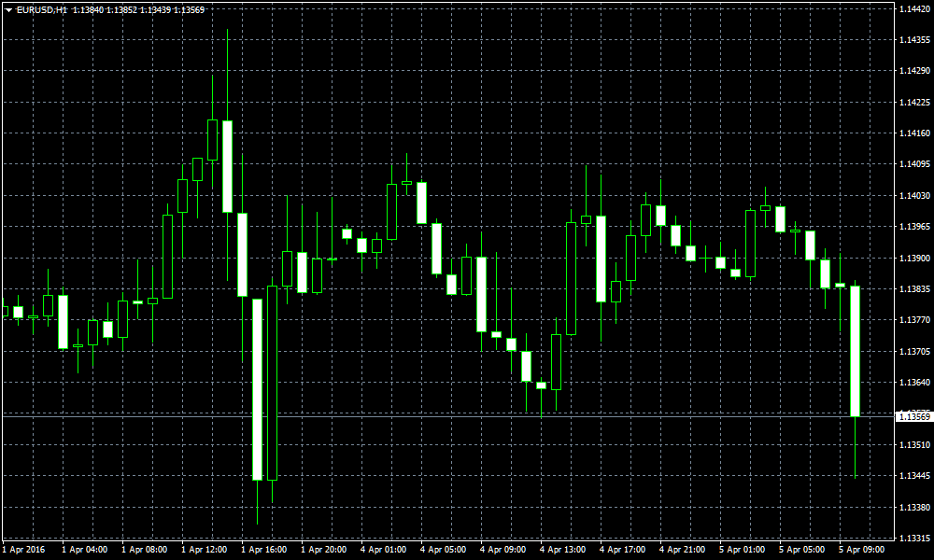Click the 4 Apr 21:00 time axis label
934x560 pixels.
[x=682, y=550]
